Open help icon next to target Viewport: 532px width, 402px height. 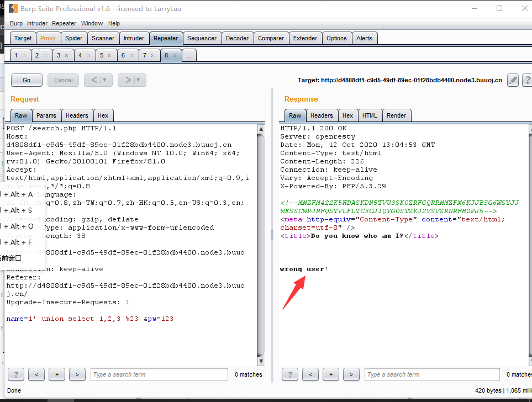pos(526,80)
